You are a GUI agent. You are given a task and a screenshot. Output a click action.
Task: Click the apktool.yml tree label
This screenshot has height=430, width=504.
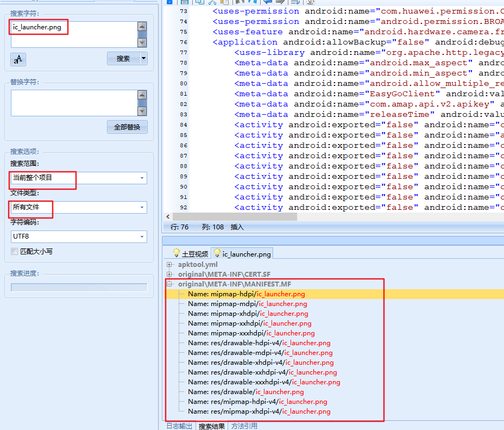tap(198, 264)
